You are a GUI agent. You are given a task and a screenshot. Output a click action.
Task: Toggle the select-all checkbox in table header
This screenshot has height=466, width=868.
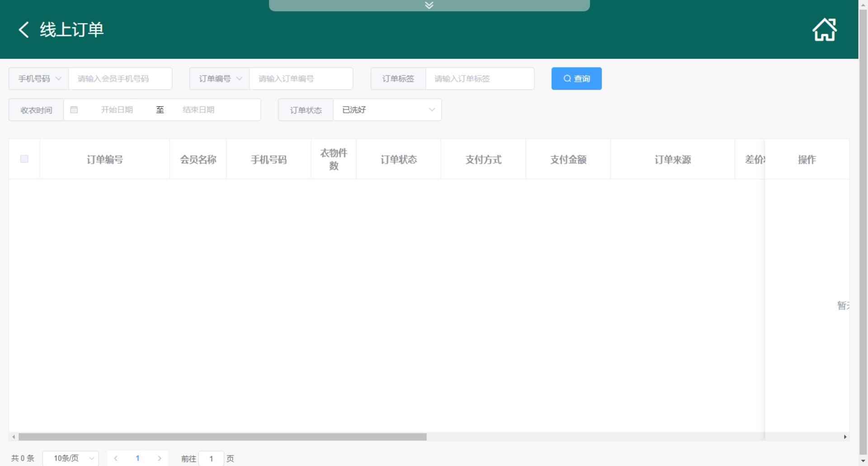(24, 159)
